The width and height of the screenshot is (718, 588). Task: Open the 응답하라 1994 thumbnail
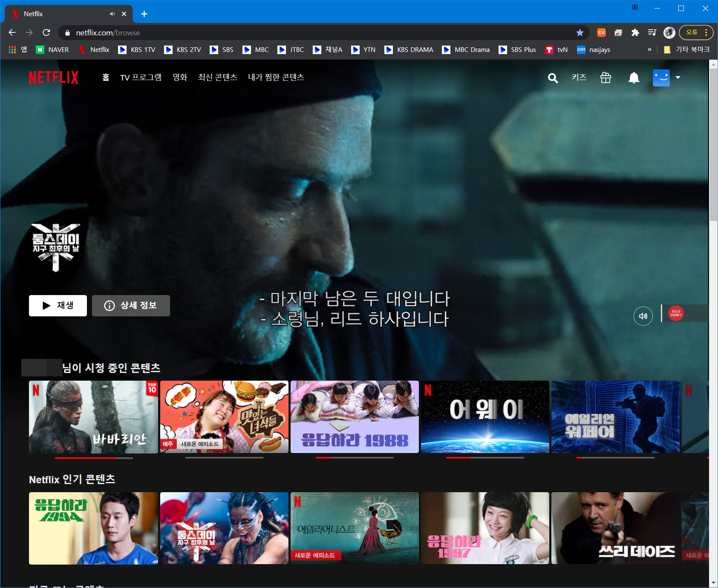point(93,528)
